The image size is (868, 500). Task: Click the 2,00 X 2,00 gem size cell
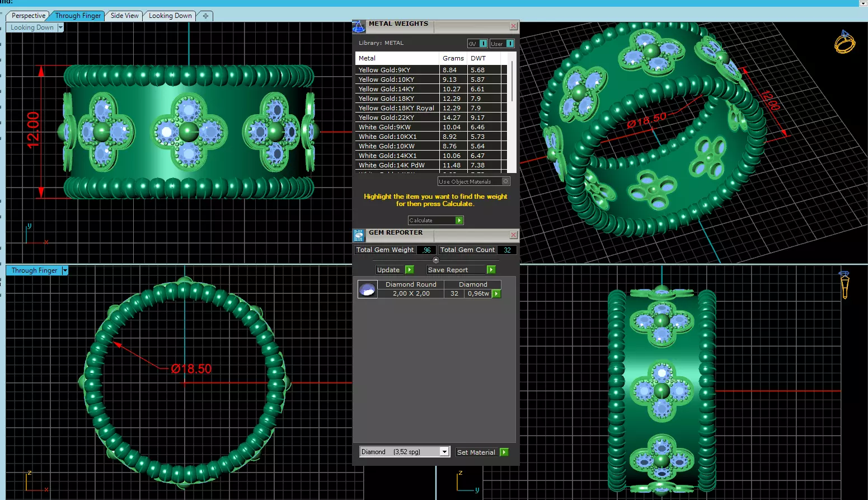(411, 293)
